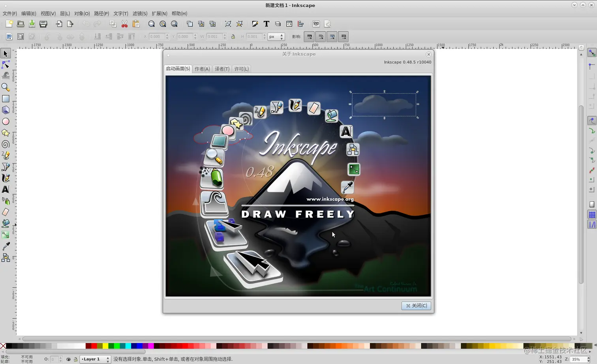Open the 文件(F) menu

tap(9, 13)
